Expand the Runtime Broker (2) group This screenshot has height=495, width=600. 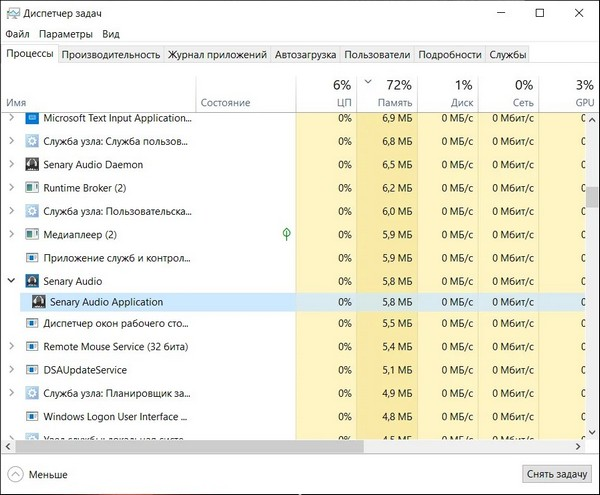click(11, 187)
